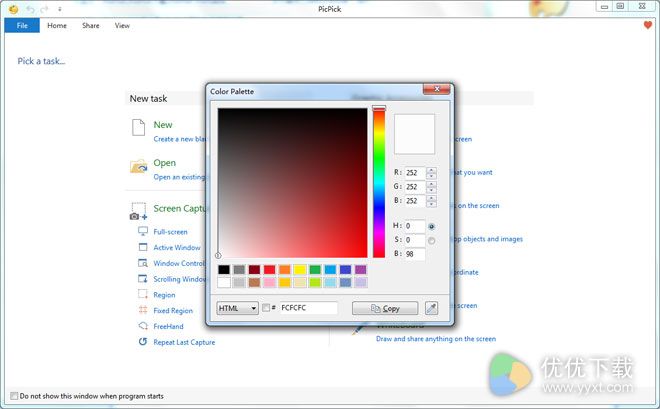Viewport: 660px width, 409px height.
Task: Click inside the rainbow hue slider bar
Action: (379, 183)
